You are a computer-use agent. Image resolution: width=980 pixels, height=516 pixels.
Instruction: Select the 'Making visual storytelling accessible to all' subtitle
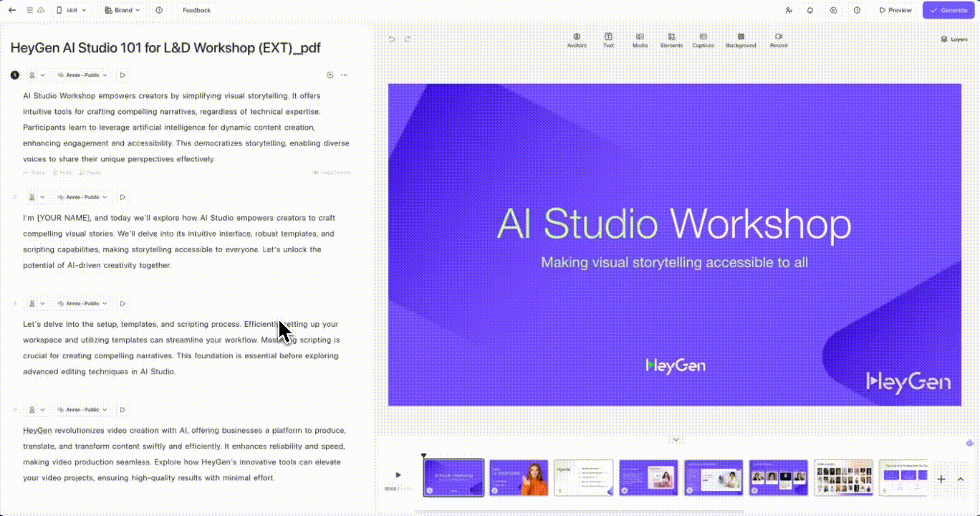pyautogui.click(x=674, y=262)
